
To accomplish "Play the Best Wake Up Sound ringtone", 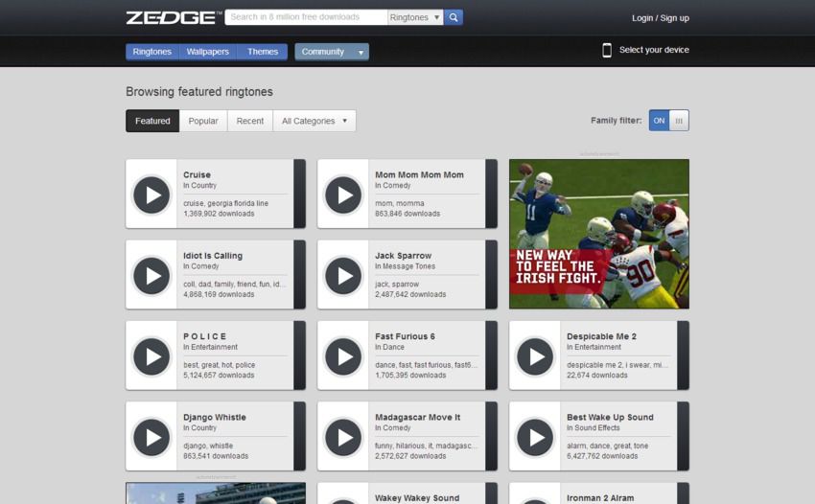I will tap(535, 438).
